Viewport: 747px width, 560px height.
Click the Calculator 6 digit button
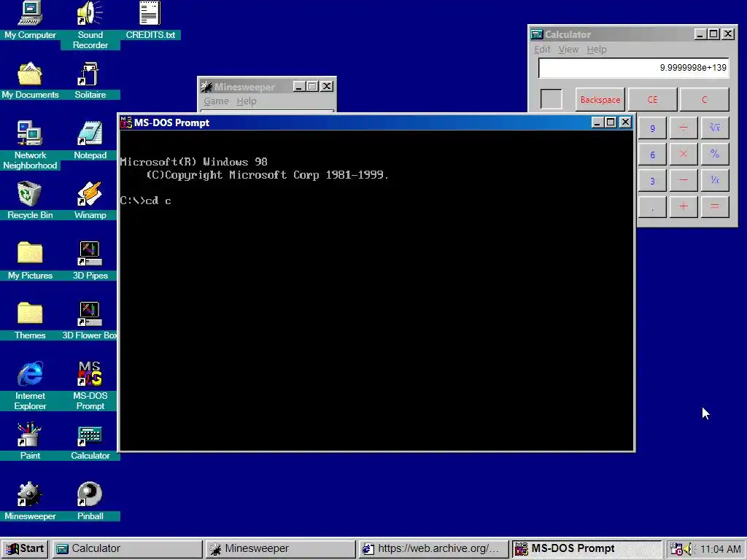coord(652,155)
